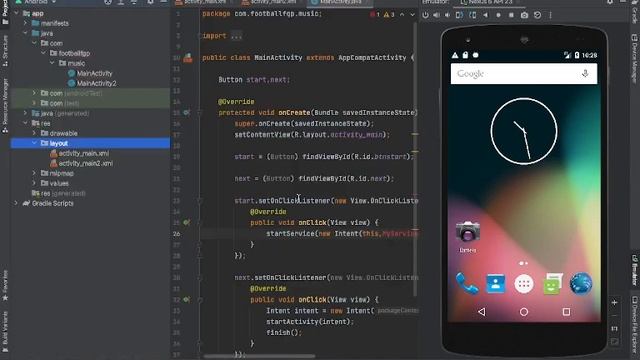Collapse the java folder arrow
This screenshot has width=640, height=360.
pos(25,33)
